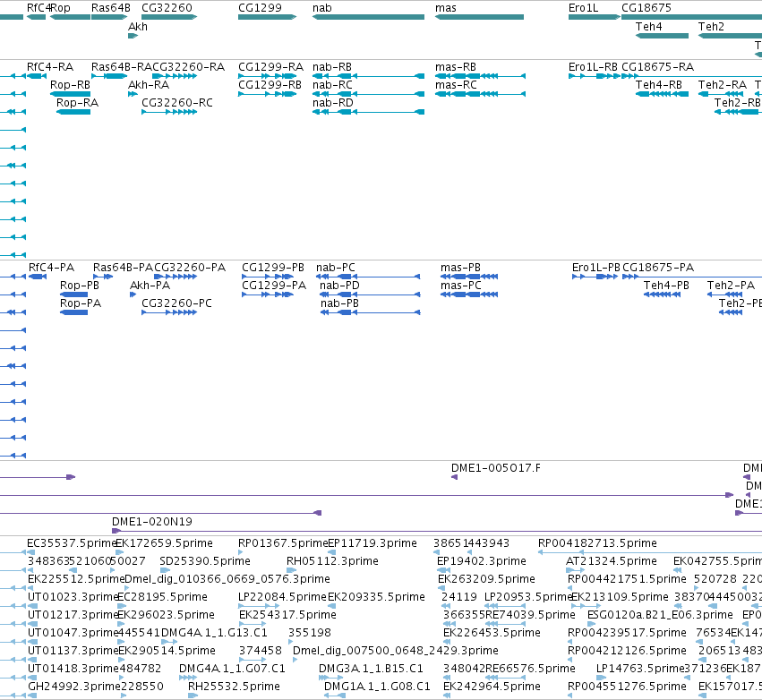Select the CG32260-PC protein feature
The width and height of the screenshot is (762, 700).
pos(169,312)
